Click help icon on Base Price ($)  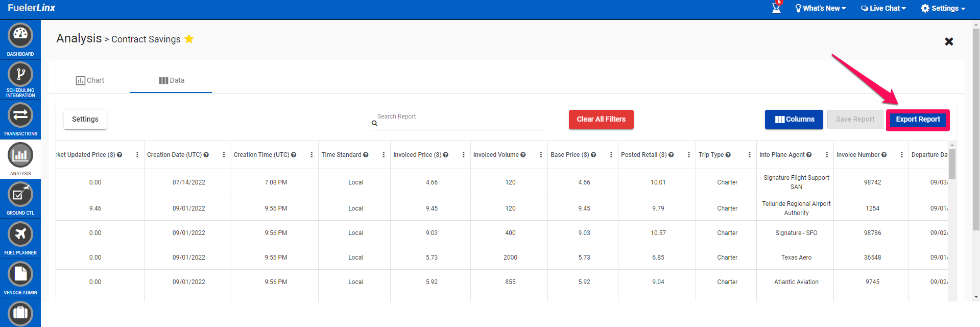(593, 155)
